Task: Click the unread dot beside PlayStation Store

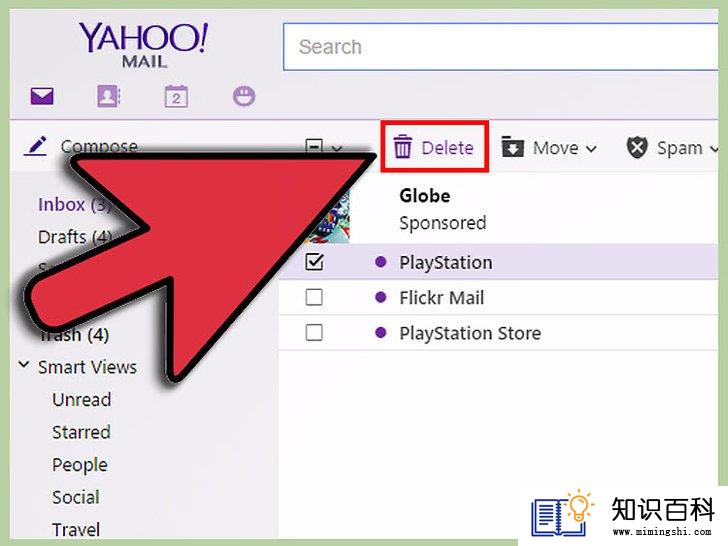Action: click(x=381, y=332)
